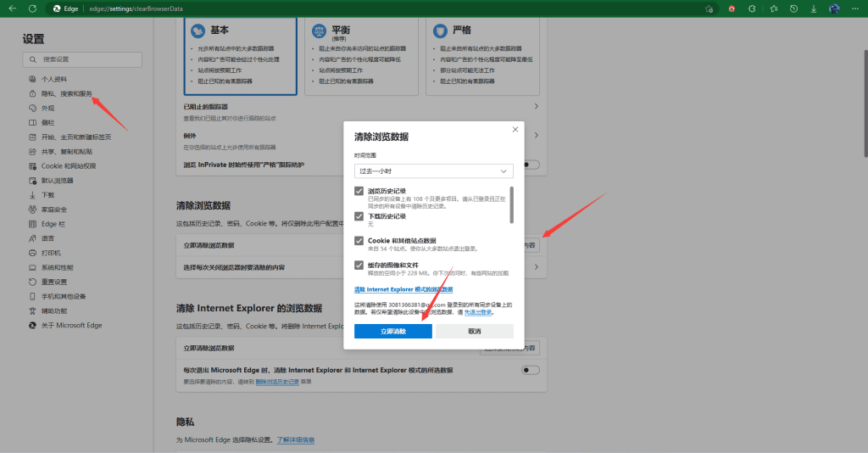The image size is (868, 453).
Task: Click the 家庭安全 sidebar icon
Action: [33, 210]
